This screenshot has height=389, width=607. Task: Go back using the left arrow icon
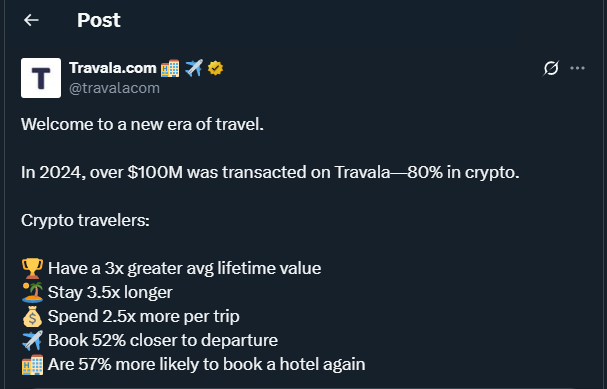(x=31, y=20)
